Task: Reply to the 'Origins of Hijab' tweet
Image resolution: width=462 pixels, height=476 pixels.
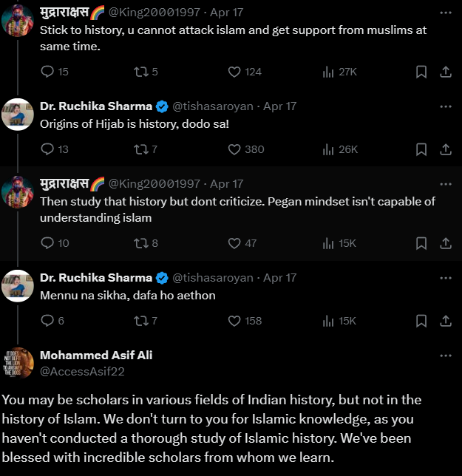Action: 47,149
